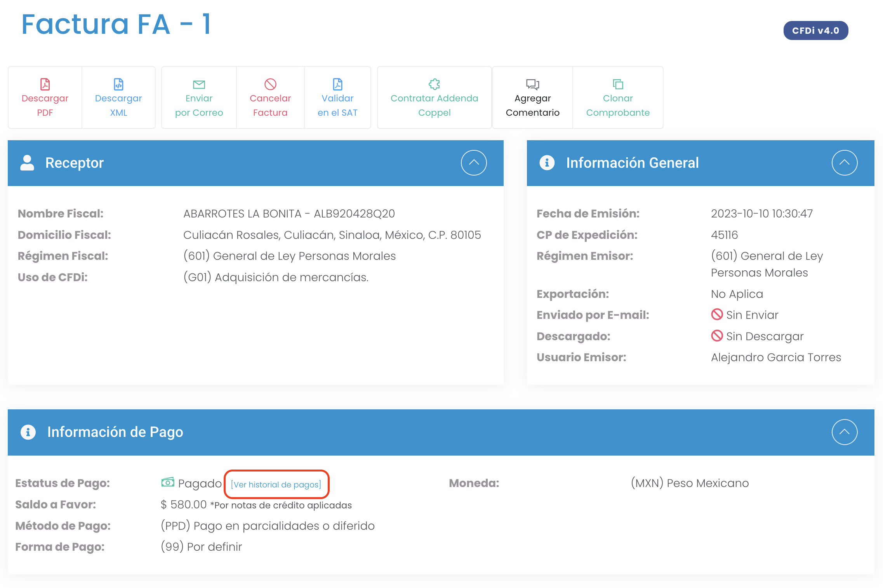Viewport: 883px width, 588px height.
Task: Collapse the Receptor panel
Action: pyautogui.click(x=474, y=163)
